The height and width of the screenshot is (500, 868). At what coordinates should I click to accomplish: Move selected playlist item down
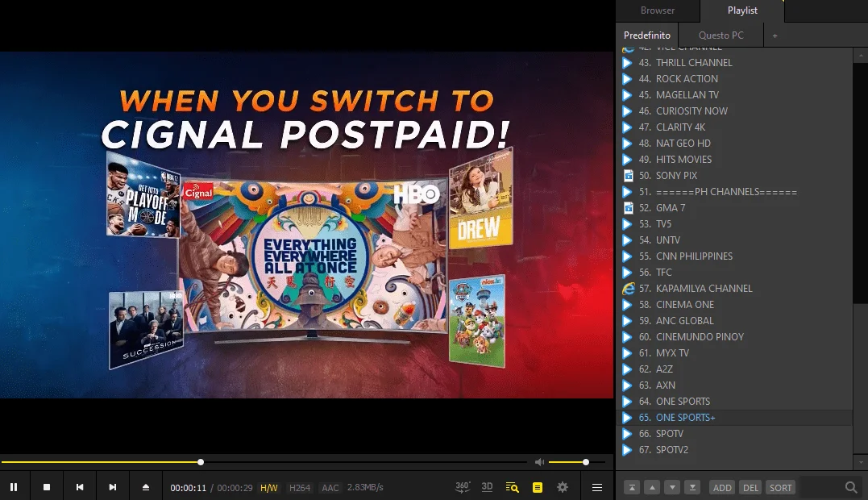tap(672, 487)
